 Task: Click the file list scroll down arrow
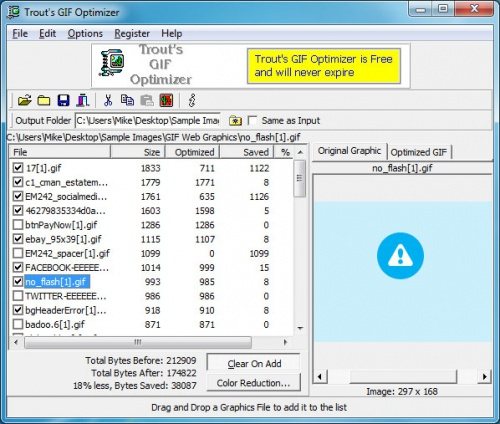300,328
